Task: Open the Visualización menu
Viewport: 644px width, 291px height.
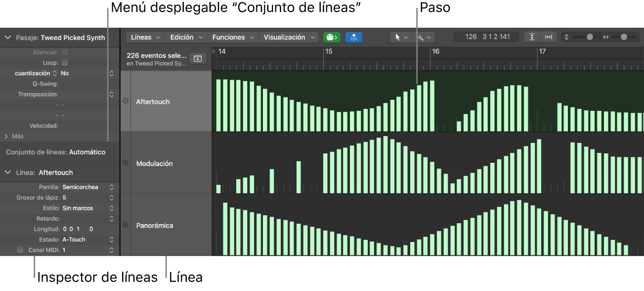Action: [x=289, y=37]
